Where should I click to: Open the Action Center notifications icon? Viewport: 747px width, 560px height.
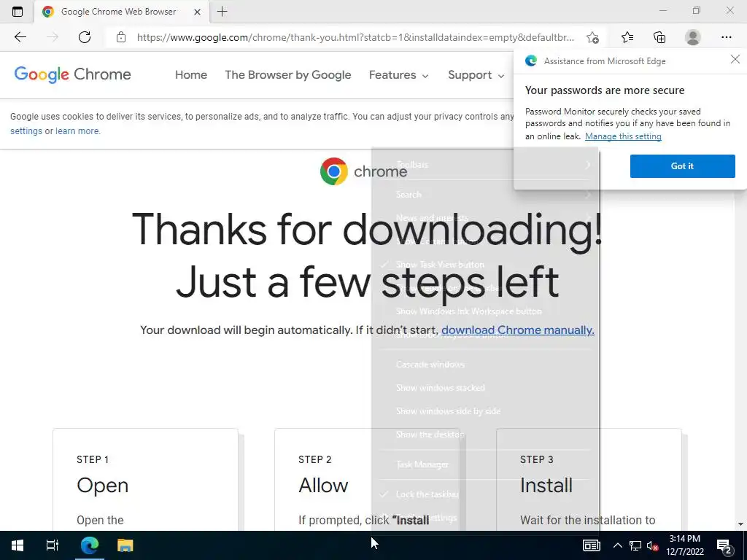click(724, 545)
